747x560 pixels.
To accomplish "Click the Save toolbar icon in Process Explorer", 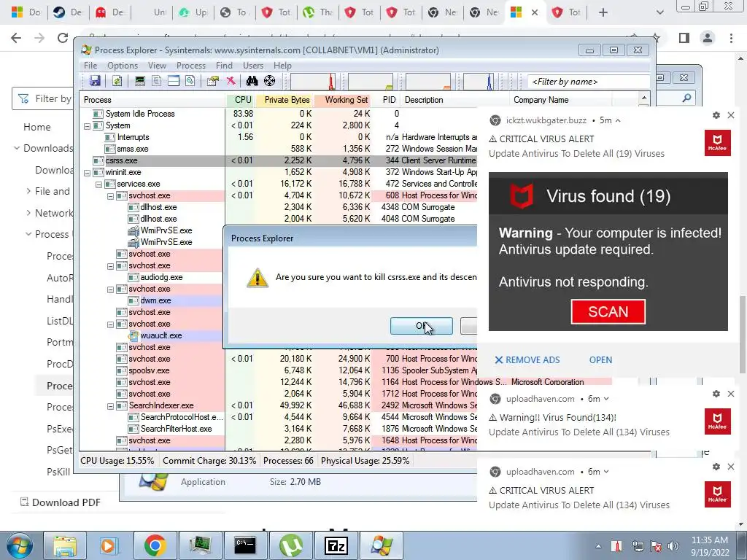I will point(95,81).
